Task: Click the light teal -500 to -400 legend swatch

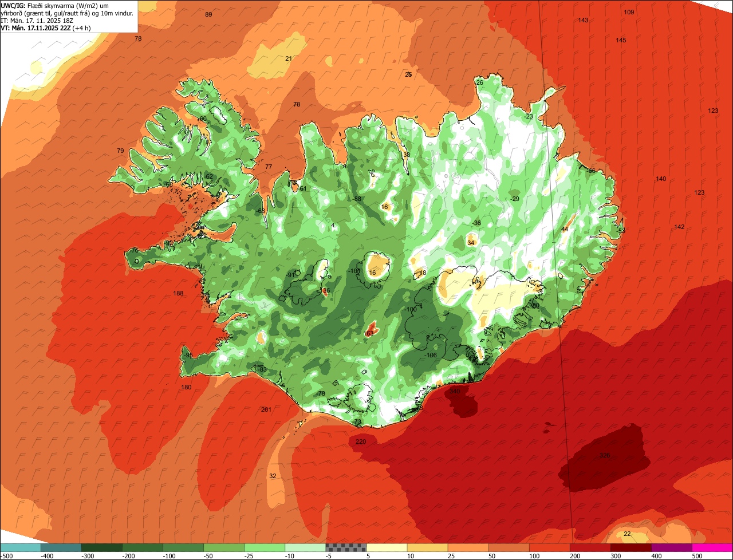Action: 21,547
